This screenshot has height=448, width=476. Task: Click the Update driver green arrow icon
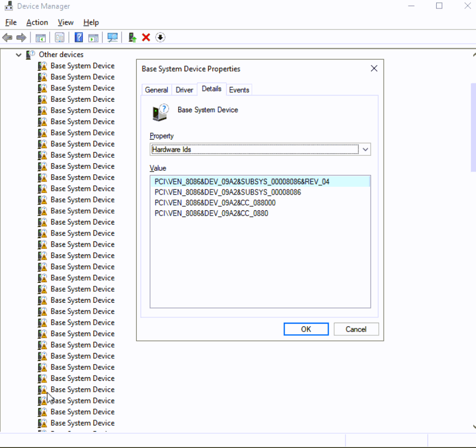click(x=132, y=37)
